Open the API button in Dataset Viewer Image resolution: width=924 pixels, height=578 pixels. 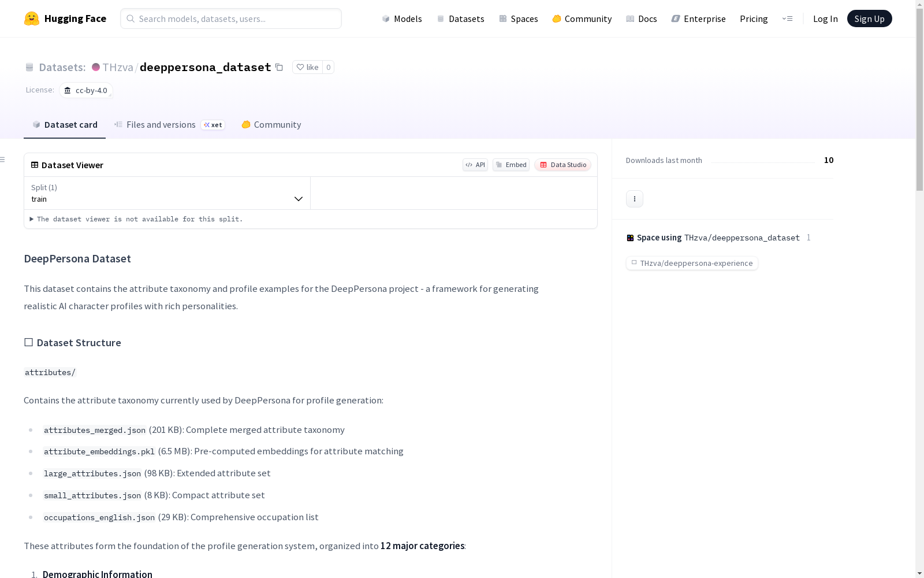475,165
